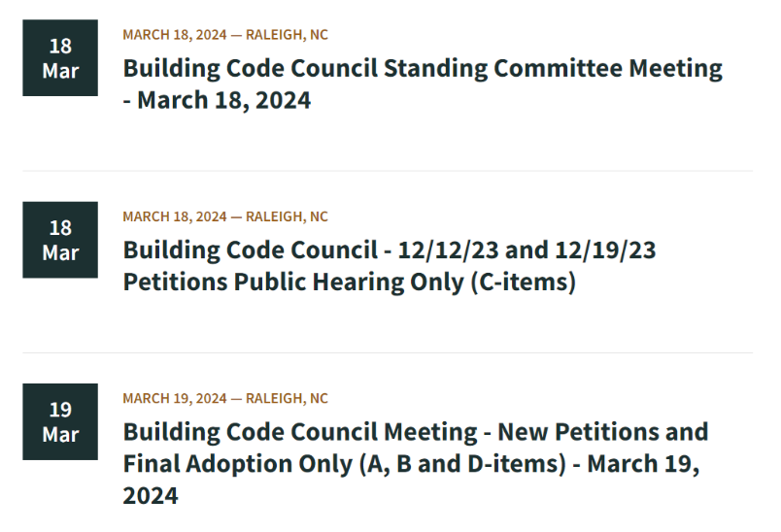
Task: Click the date-location line above Petitions Public Hearing
Action: pos(225,216)
